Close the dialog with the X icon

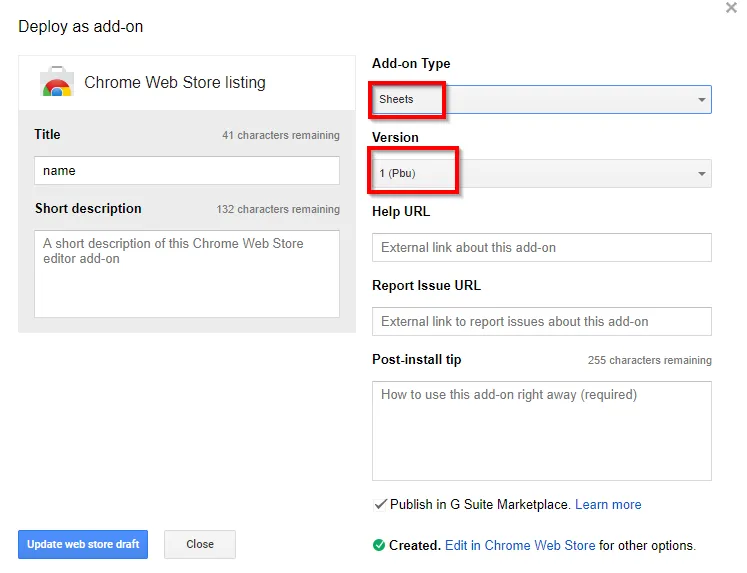731,8
